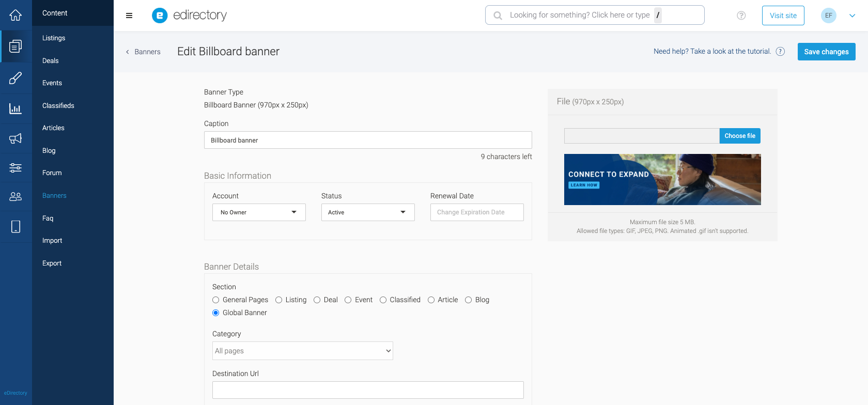The width and height of the screenshot is (868, 405).
Task: Select the General Pages radio button
Action: pyautogui.click(x=216, y=300)
